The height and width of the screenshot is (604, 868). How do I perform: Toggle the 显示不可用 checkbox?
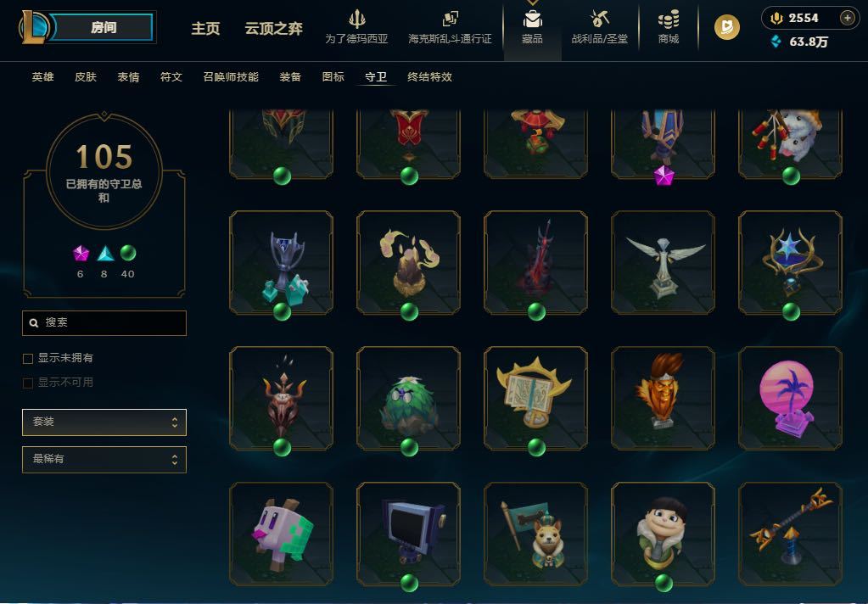[x=28, y=383]
